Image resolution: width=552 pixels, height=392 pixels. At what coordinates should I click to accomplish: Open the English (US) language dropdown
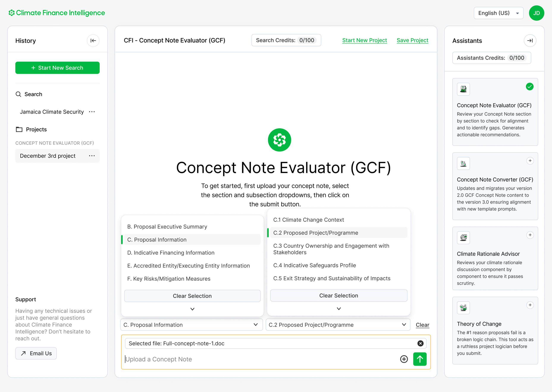498,13
